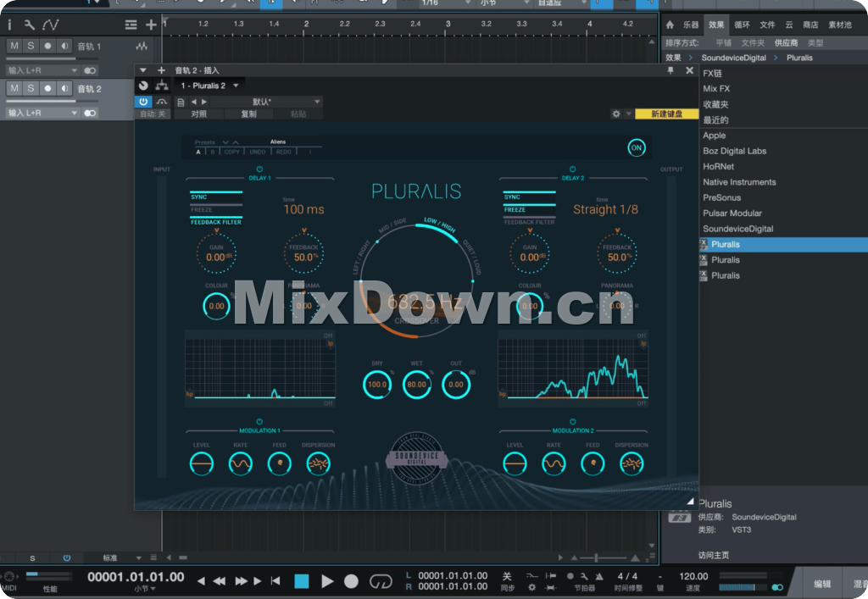Select the highlighted Pluralis plugin entry
The height and width of the screenshot is (599, 868).
coord(783,245)
